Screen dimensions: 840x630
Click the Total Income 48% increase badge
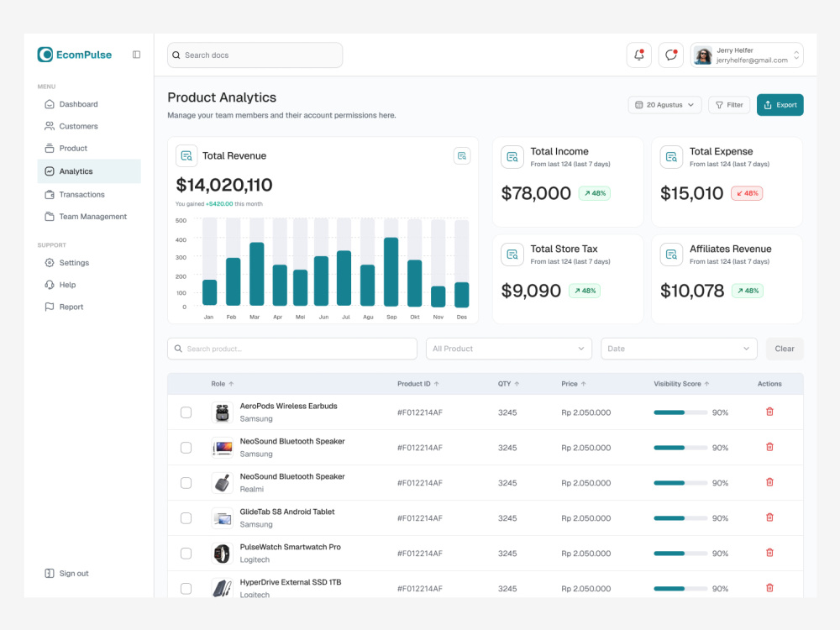click(595, 193)
